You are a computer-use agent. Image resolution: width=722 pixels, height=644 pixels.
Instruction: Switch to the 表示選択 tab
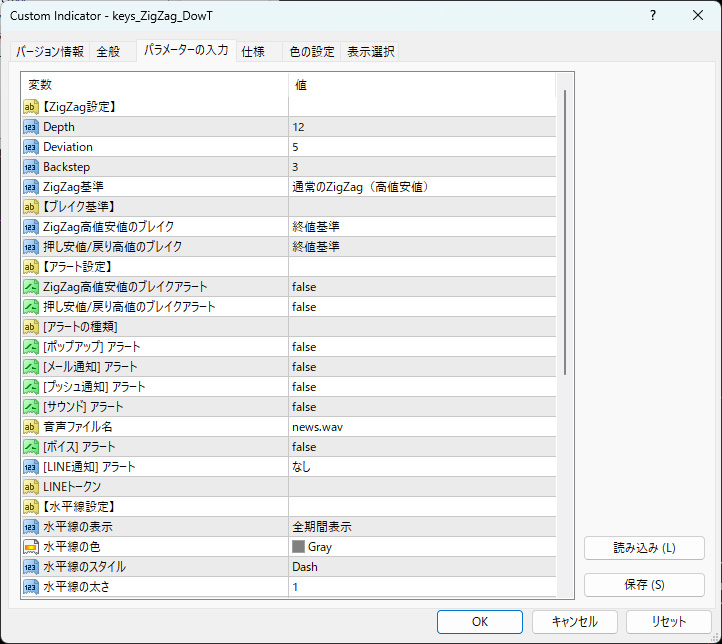(370, 52)
